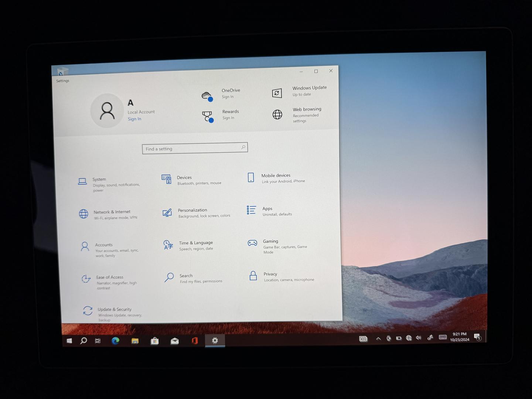Open Mobile devices settings
Screen dimensions: 532x399
(x=276, y=178)
